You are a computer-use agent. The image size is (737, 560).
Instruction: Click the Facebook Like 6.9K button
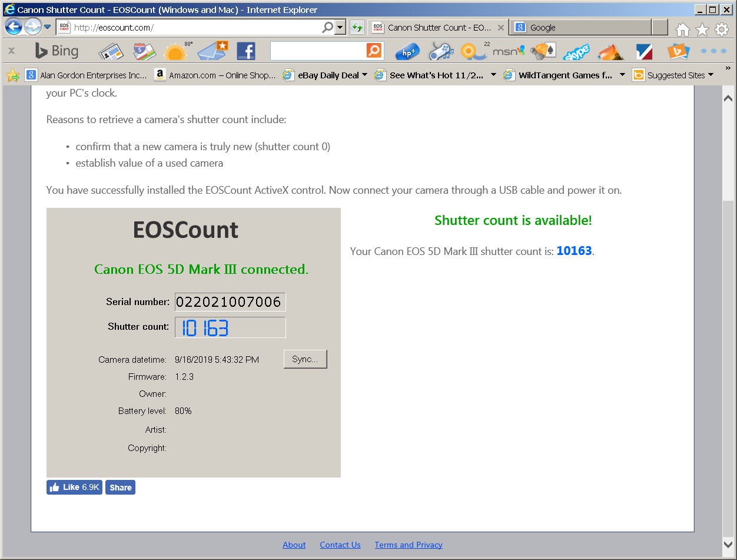coord(74,487)
